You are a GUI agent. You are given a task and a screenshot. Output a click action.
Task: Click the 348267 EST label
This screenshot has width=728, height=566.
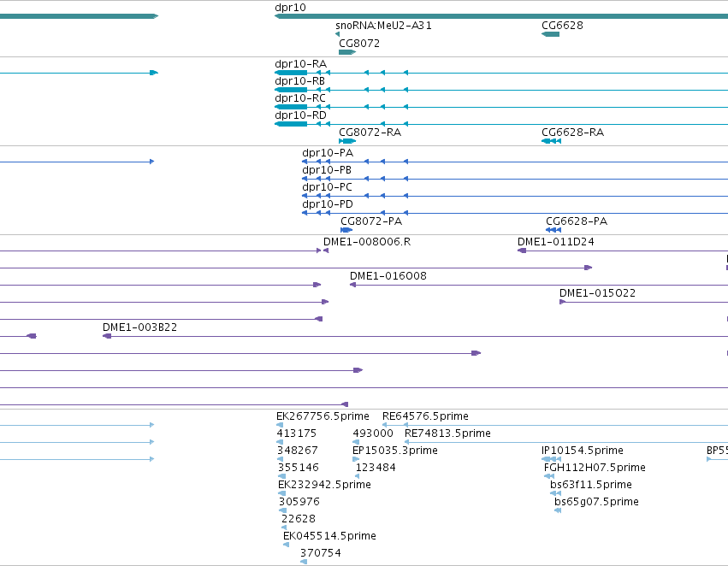[298, 451]
